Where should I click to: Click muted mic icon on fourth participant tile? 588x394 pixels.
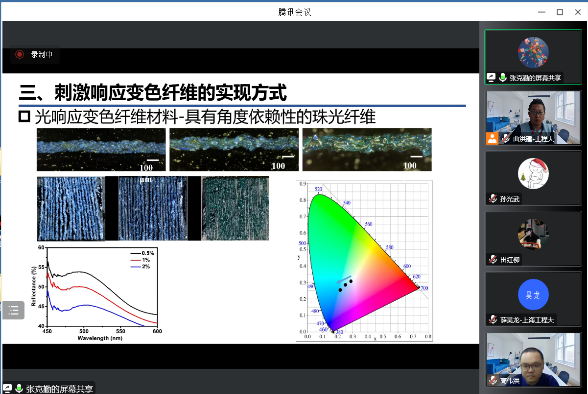coord(493,259)
